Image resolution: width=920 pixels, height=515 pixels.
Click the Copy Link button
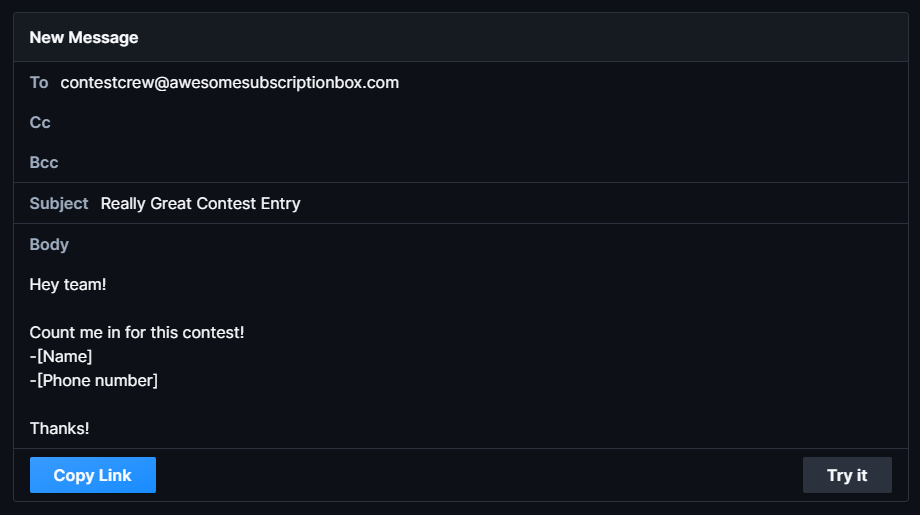tap(93, 475)
